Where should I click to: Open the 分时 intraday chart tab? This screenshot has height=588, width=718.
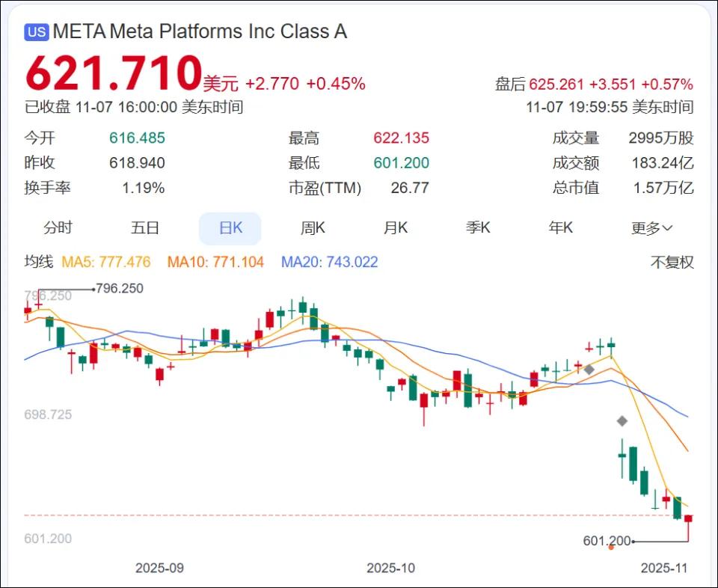pyautogui.click(x=58, y=227)
